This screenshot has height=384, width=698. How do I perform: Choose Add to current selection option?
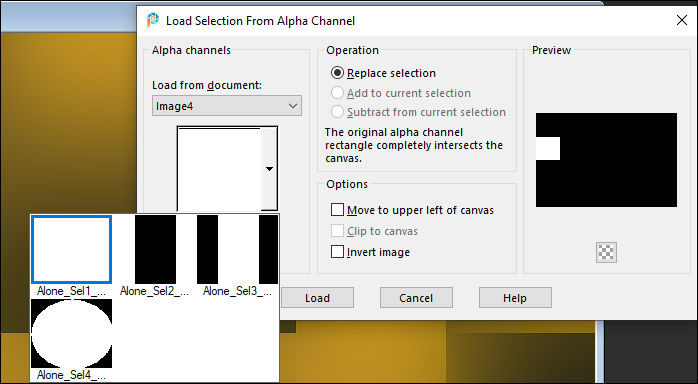coord(338,93)
